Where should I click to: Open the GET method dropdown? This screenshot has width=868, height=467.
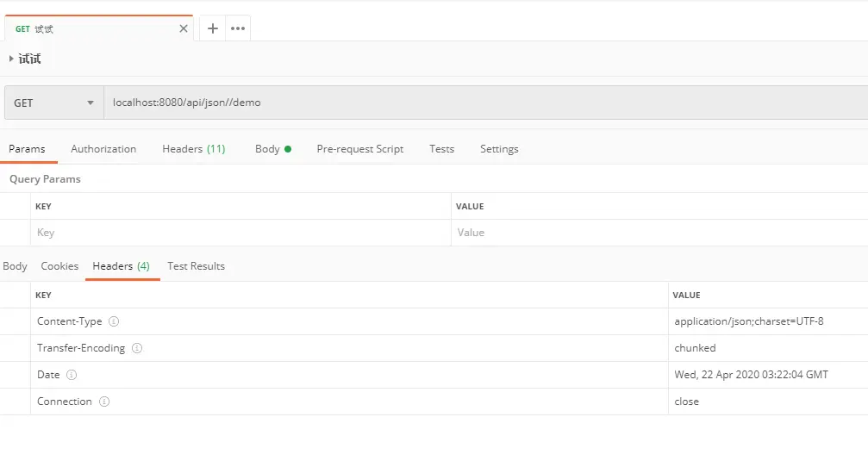pos(53,103)
